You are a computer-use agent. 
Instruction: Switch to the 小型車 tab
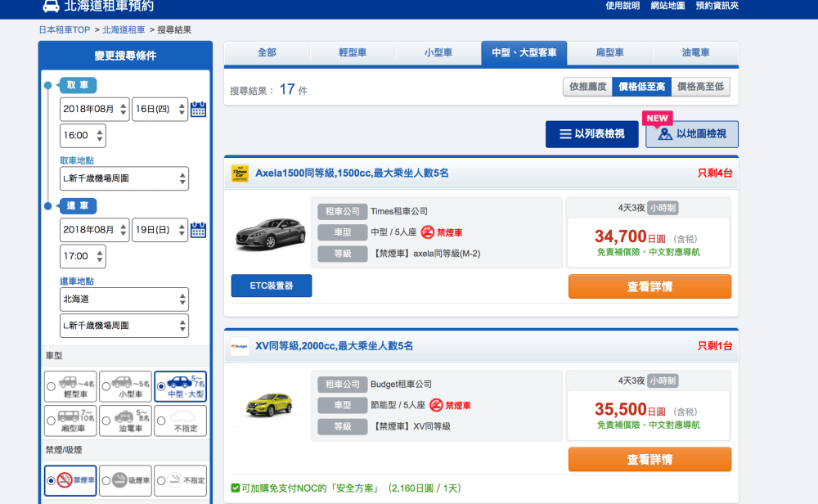pos(438,53)
